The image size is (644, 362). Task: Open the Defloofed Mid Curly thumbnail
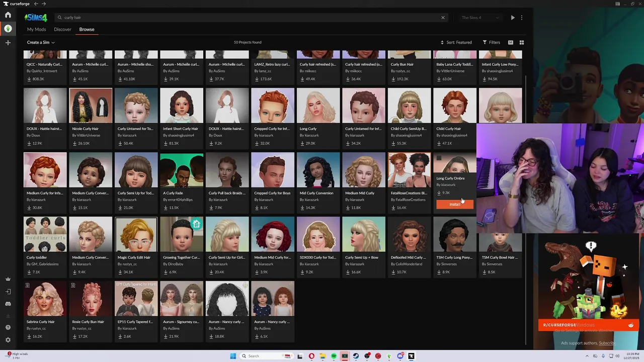coord(409,234)
